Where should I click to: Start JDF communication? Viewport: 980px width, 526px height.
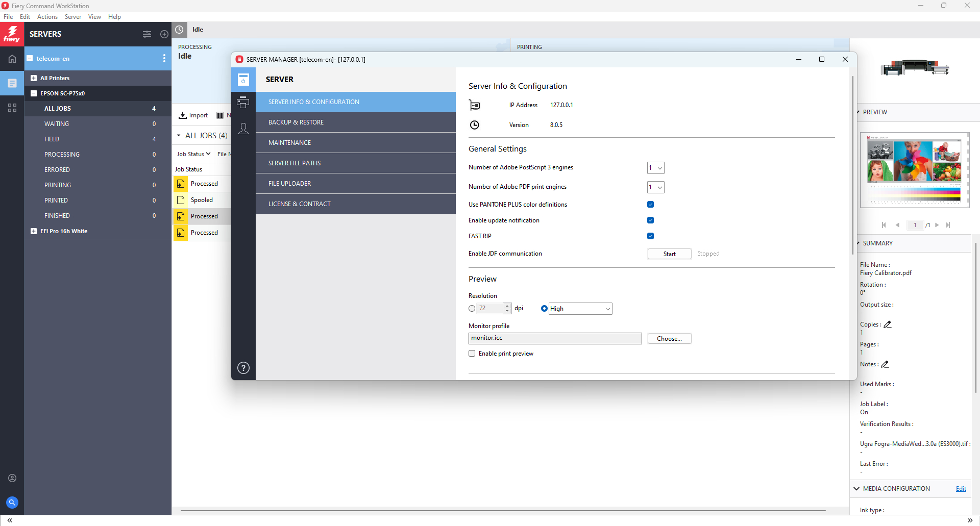[x=669, y=254]
